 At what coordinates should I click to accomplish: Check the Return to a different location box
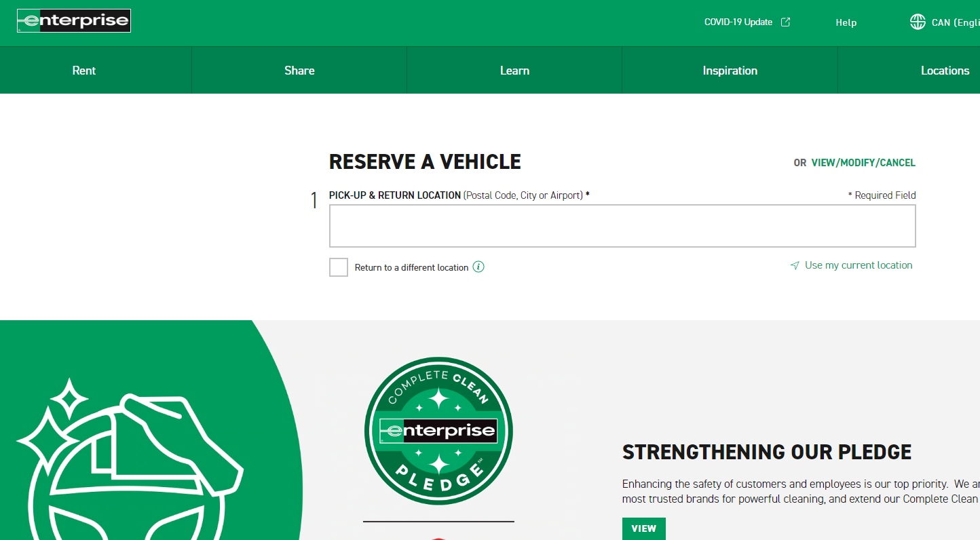(x=339, y=267)
